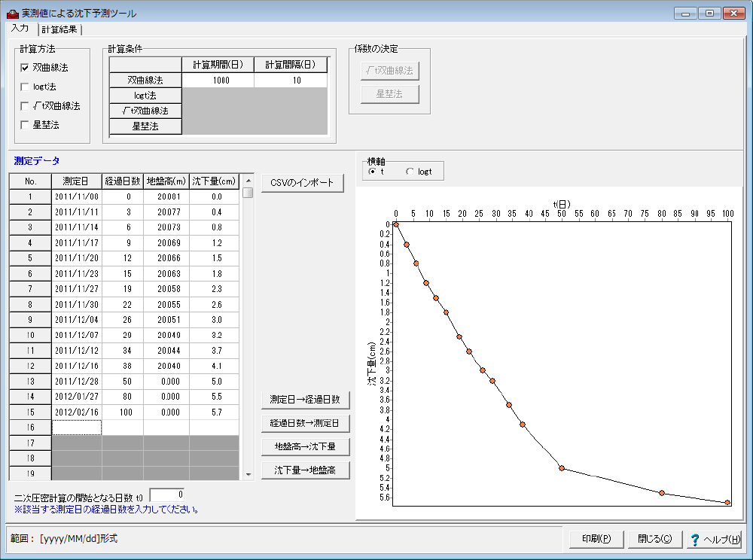753x560 pixels.
Task: Select date cell 2011/11/11
Action: click(77, 212)
